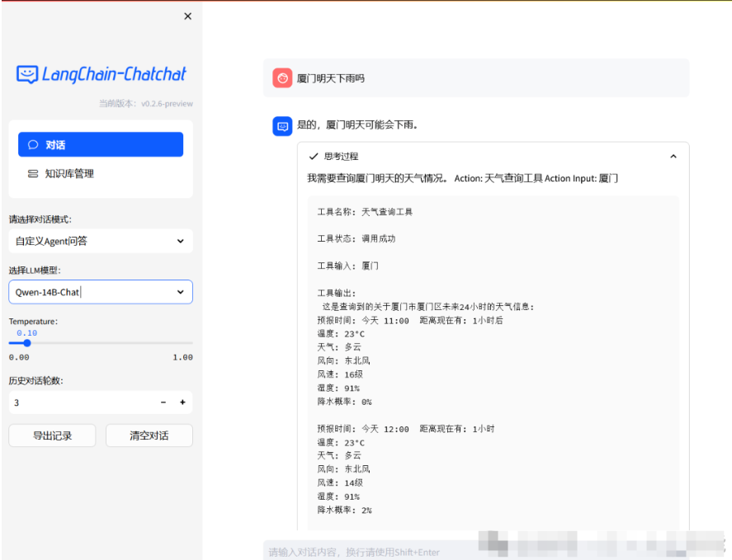Click the blue assistant avatar icon
The height and width of the screenshot is (560, 732).
282,126
